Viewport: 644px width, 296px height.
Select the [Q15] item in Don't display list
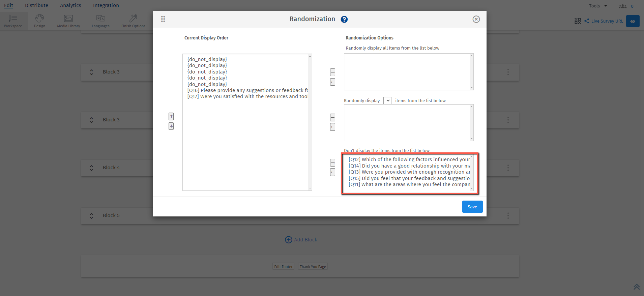click(x=409, y=178)
